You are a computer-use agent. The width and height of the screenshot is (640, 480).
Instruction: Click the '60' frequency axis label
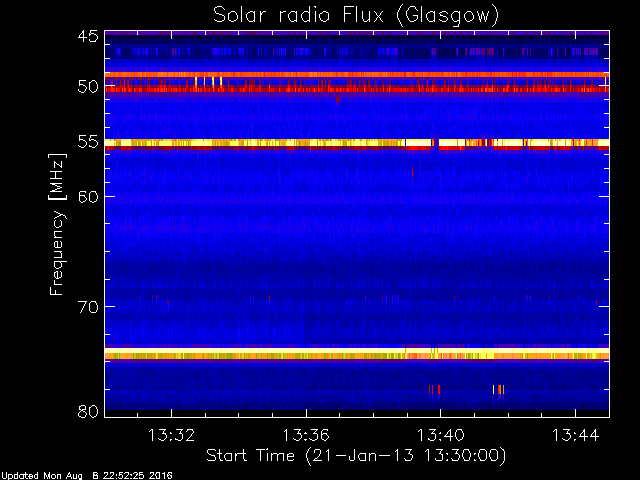point(88,197)
